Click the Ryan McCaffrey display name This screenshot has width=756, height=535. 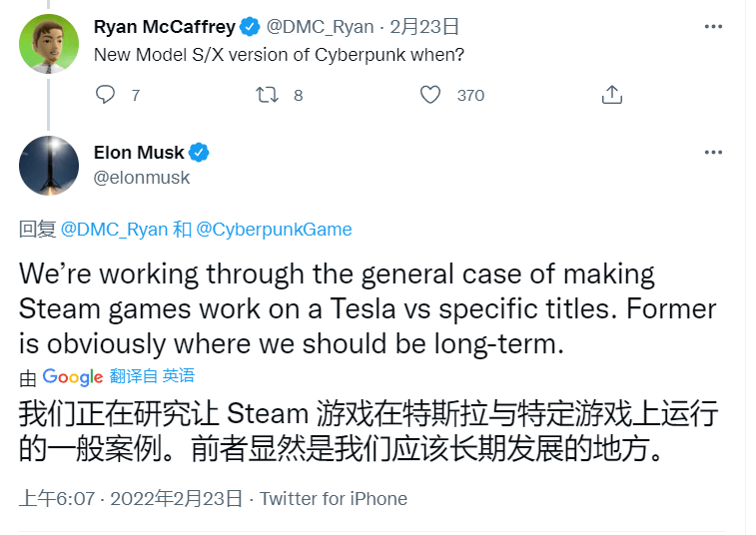(165, 27)
